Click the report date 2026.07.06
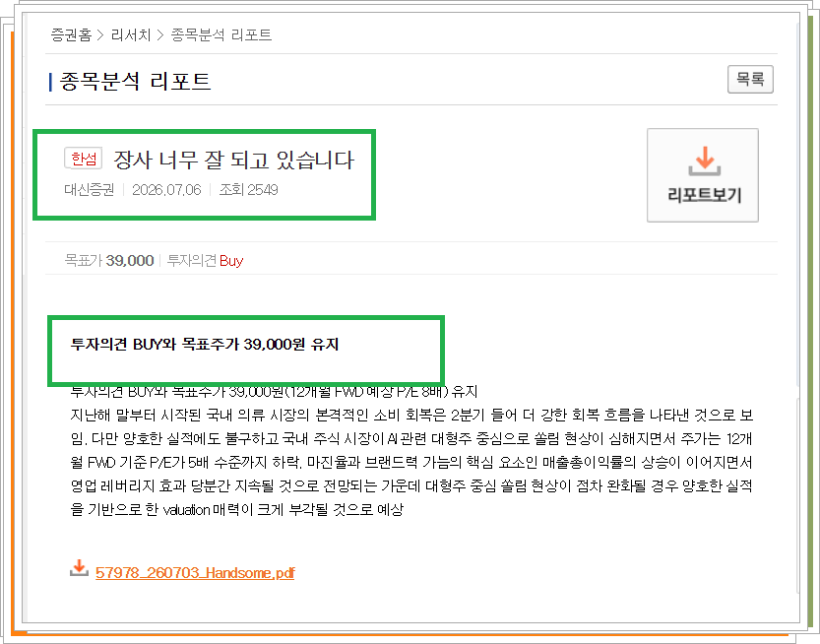The height and width of the screenshot is (644, 820). click(166, 189)
